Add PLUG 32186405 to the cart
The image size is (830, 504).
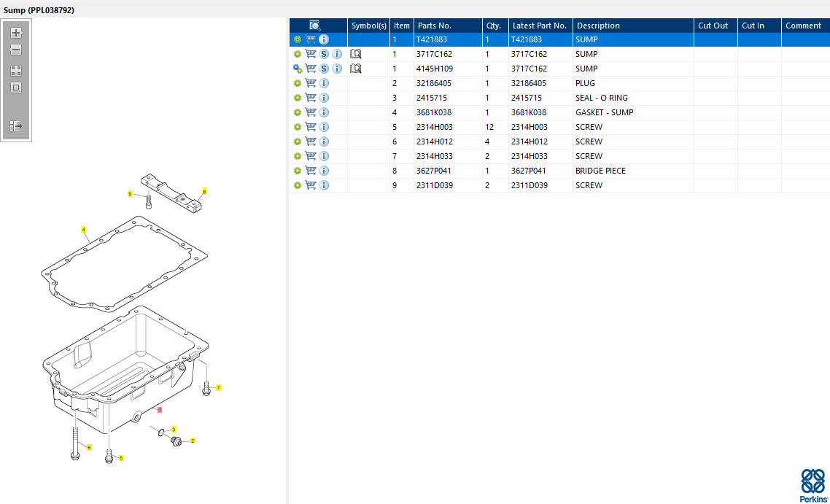tap(311, 83)
